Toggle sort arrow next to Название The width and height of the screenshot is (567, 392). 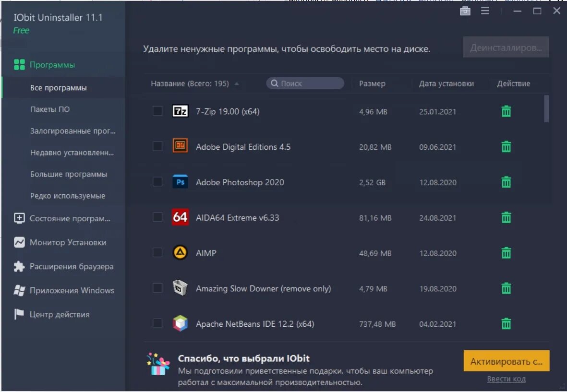pyautogui.click(x=237, y=84)
